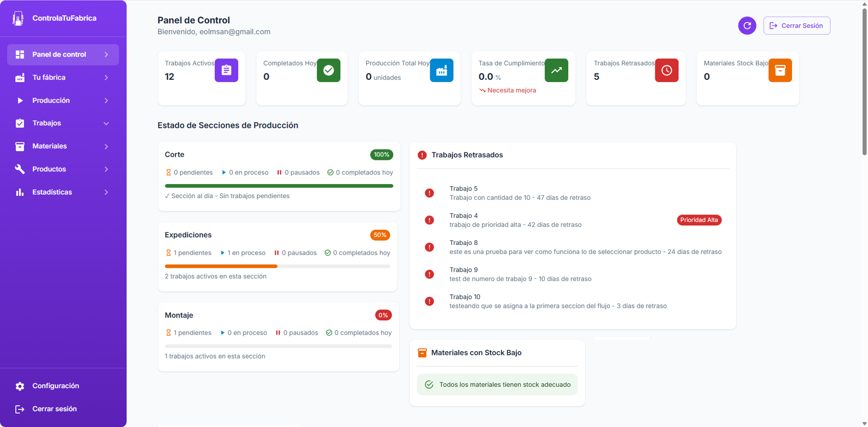Select the Productos wrench icon
This screenshot has height=427, width=868.
pyautogui.click(x=20, y=169)
